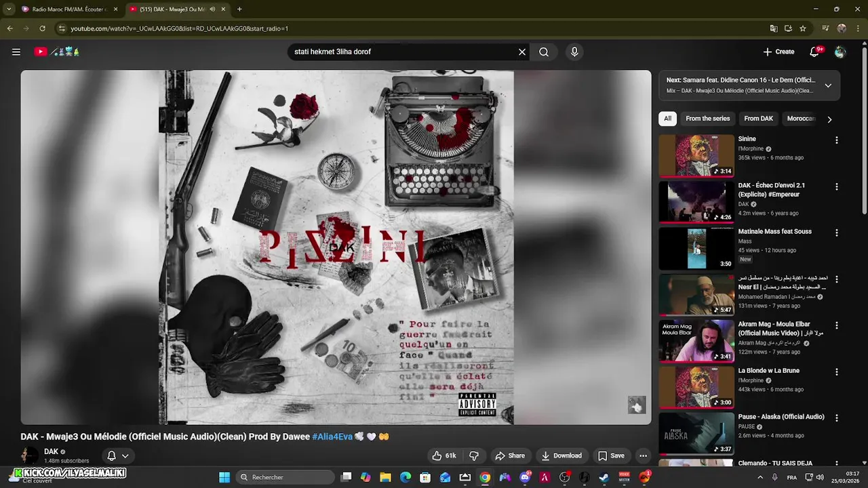Open a new browser tab
This screenshot has height=488, width=868.
pyautogui.click(x=239, y=9)
